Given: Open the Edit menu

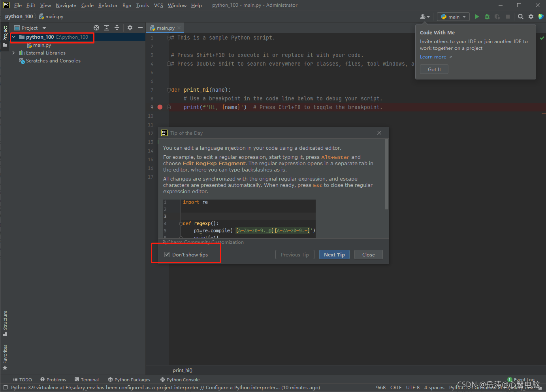Looking at the screenshot, I should tap(31, 5).
